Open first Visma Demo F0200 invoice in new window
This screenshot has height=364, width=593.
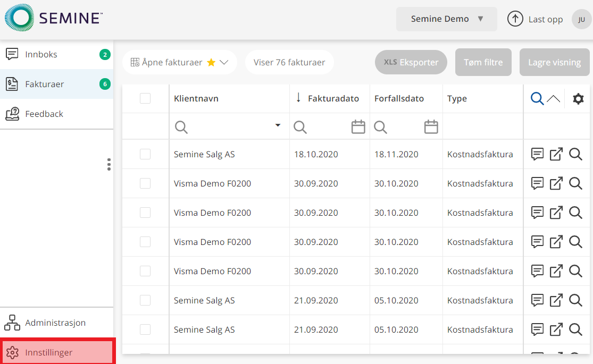(x=556, y=183)
